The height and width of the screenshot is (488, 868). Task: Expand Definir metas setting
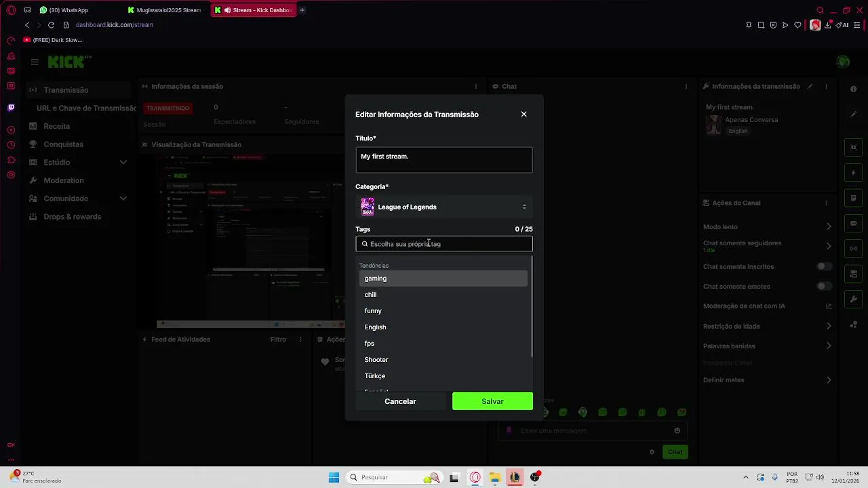(x=767, y=380)
